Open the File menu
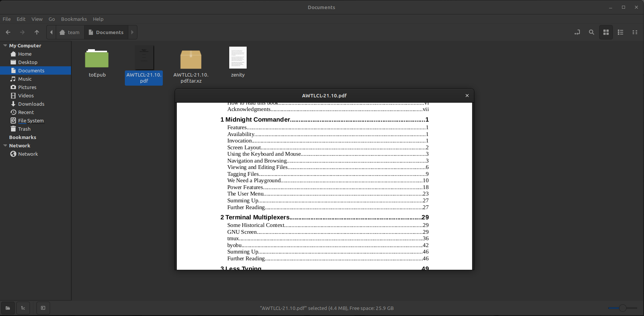 tap(7, 19)
